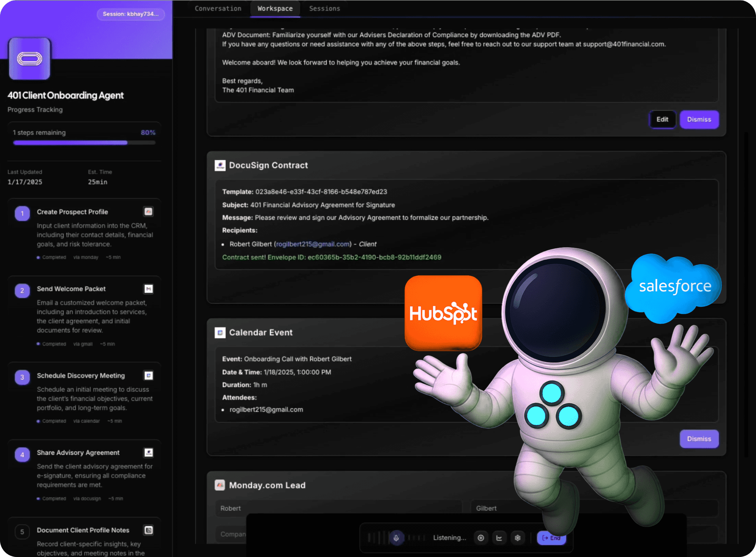Dismiss the Calendar Event card
Image resolution: width=756 pixels, height=557 pixels.
pyautogui.click(x=699, y=439)
